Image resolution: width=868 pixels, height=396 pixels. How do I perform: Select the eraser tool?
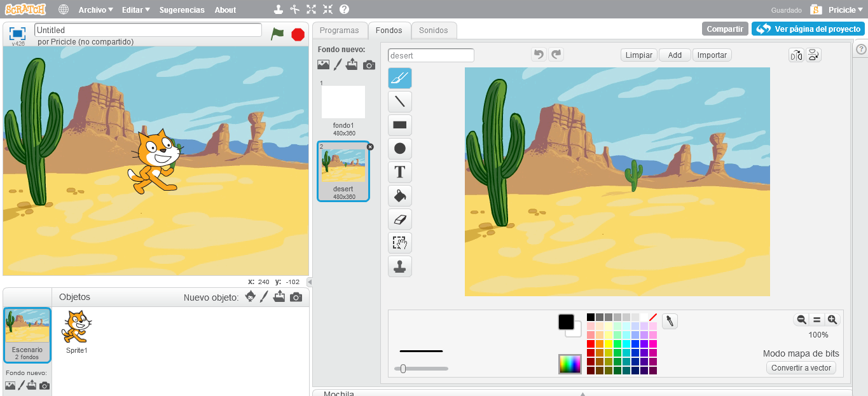click(400, 219)
